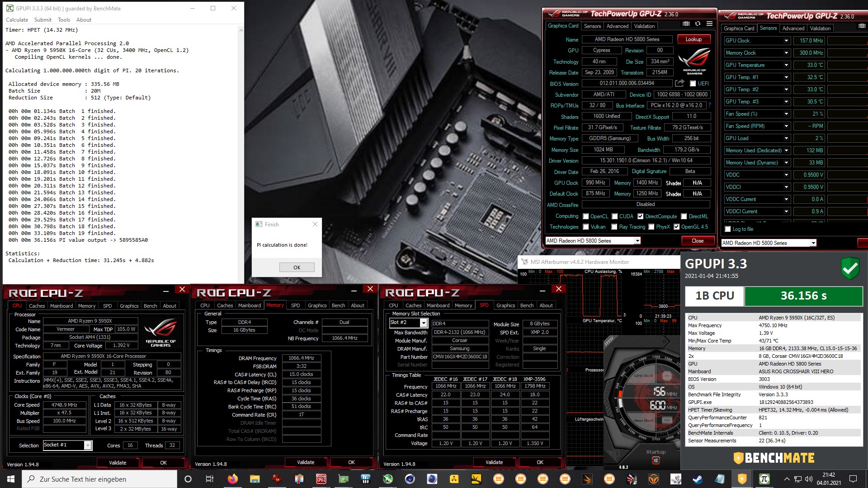Screen dimensions: 868x488
Task: Take a screenshot via GPU-Z Graphics Card camera icon
Action: [x=686, y=24]
